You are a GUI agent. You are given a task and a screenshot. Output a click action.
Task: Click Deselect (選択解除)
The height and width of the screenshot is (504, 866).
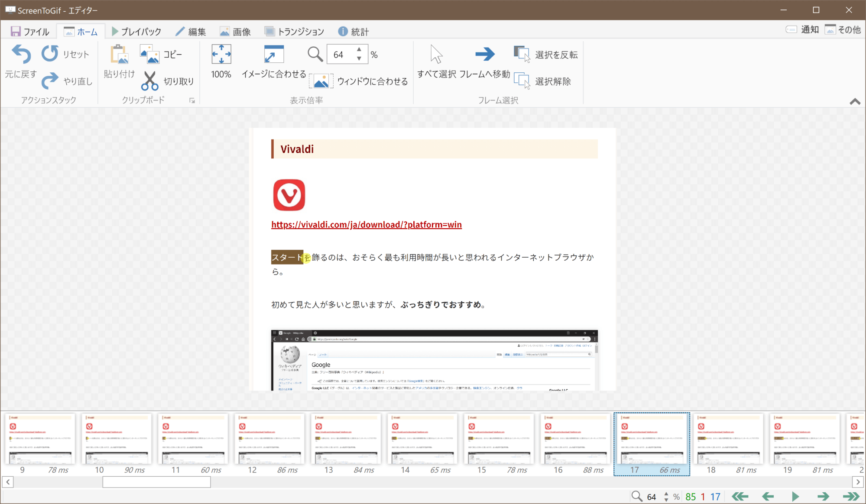(542, 81)
